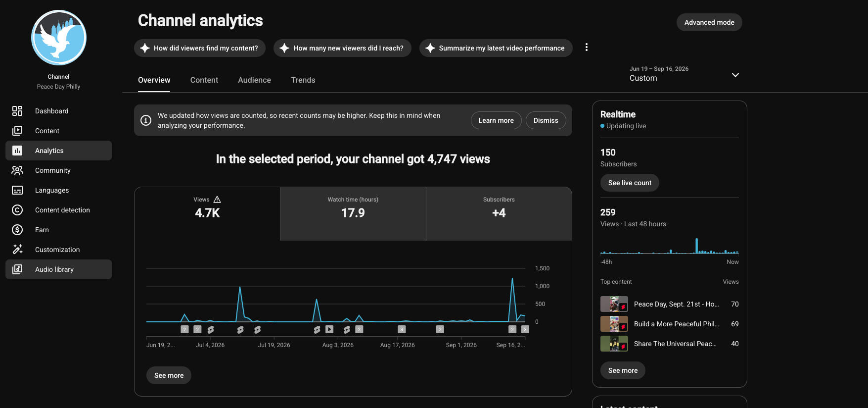868x408 pixels.
Task: Click the 'Updating live' status text
Action: coord(626,126)
